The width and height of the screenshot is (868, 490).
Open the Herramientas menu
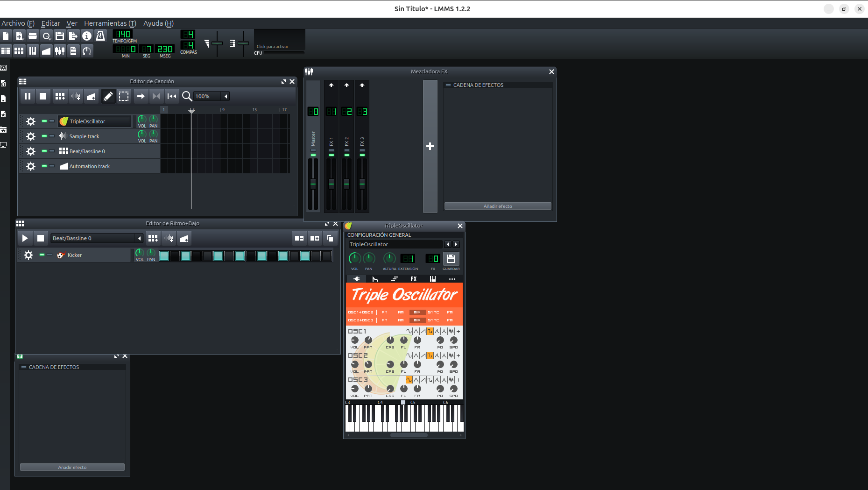110,23
